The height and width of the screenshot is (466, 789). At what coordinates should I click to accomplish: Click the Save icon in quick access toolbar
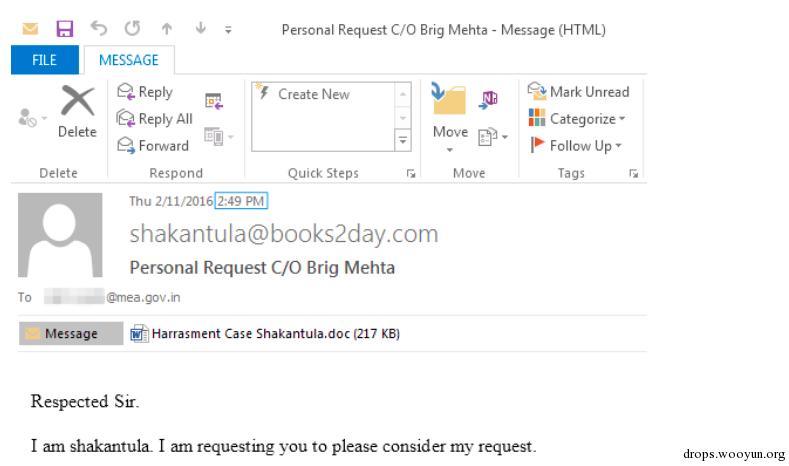(x=64, y=29)
